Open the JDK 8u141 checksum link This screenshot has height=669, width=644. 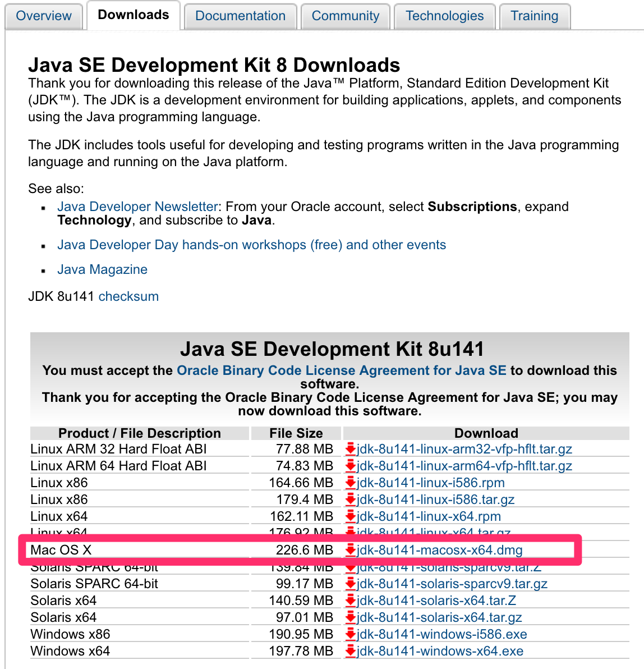tap(128, 296)
